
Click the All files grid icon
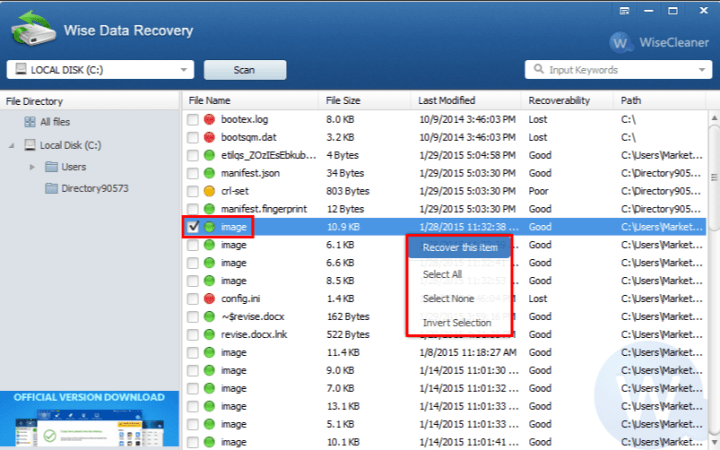30,122
